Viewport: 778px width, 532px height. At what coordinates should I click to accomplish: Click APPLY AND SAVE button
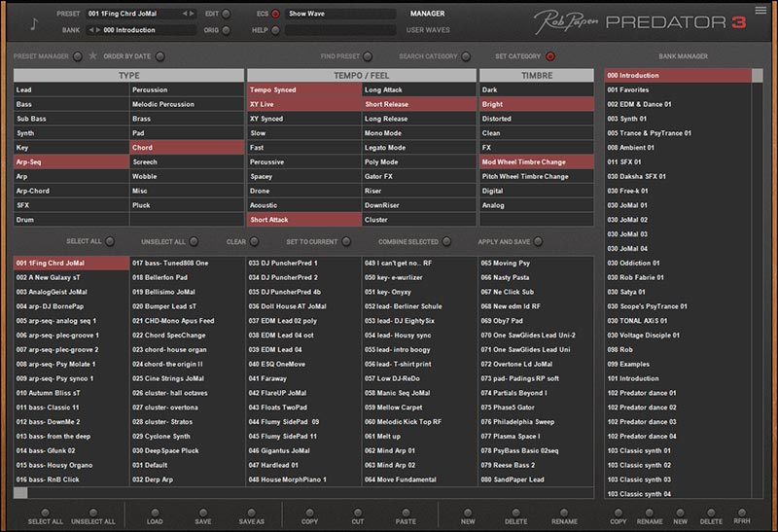pyautogui.click(x=539, y=241)
